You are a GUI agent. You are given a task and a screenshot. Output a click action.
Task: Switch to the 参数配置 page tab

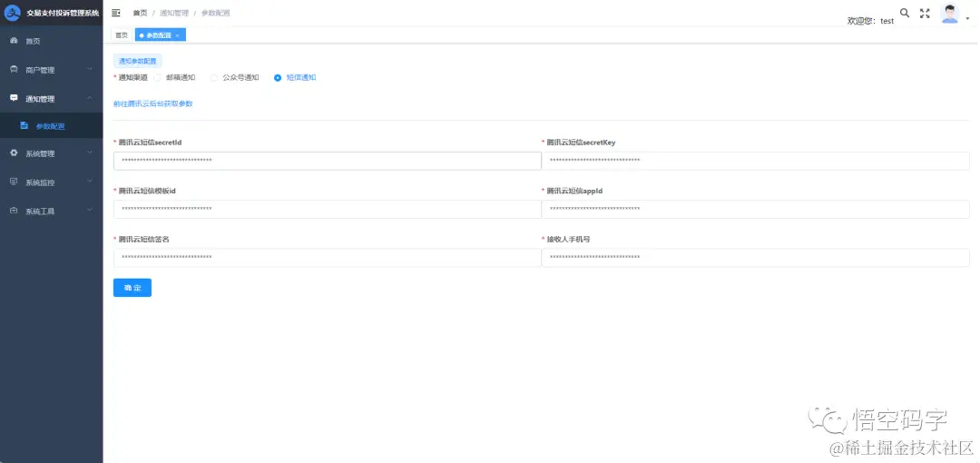click(160, 35)
